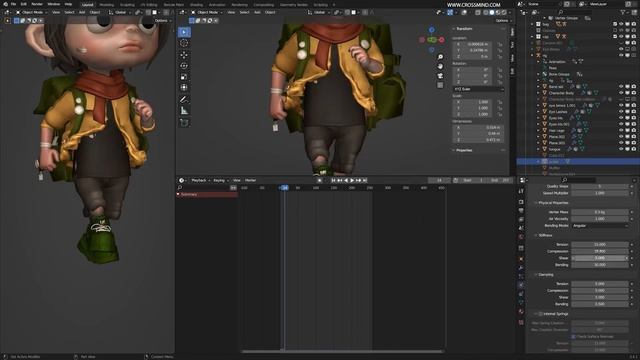Open the Bending Model Angular dropdown
Image resolution: width=640 pixels, height=360 pixels.
click(x=600, y=226)
